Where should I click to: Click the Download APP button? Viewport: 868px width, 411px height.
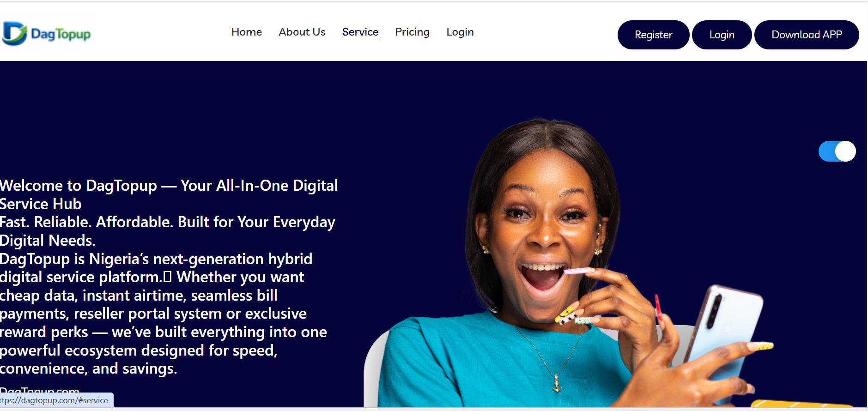pyautogui.click(x=807, y=35)
